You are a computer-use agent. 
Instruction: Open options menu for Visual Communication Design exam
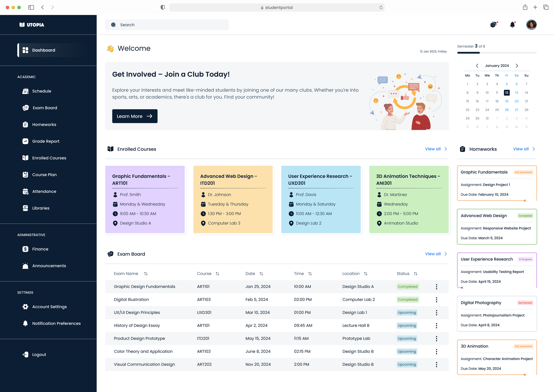point(437,365)
